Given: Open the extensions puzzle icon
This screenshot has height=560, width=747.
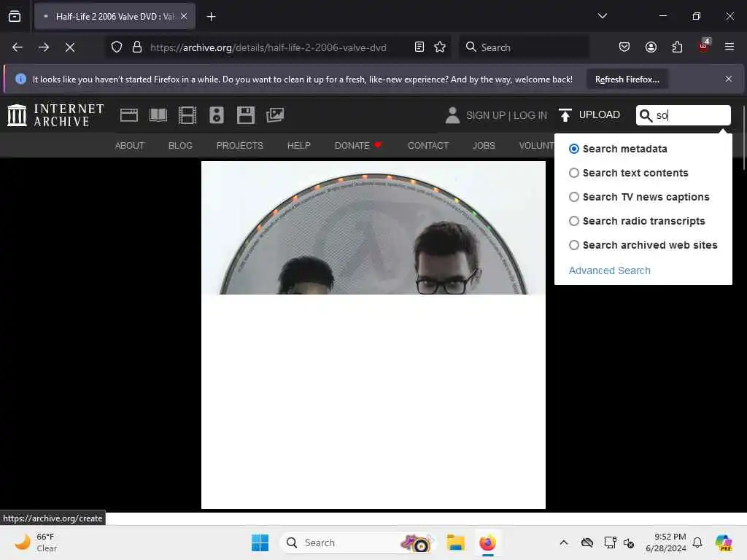Looking at the screenshot, I should pyautogui.click(x=677, y=47).
